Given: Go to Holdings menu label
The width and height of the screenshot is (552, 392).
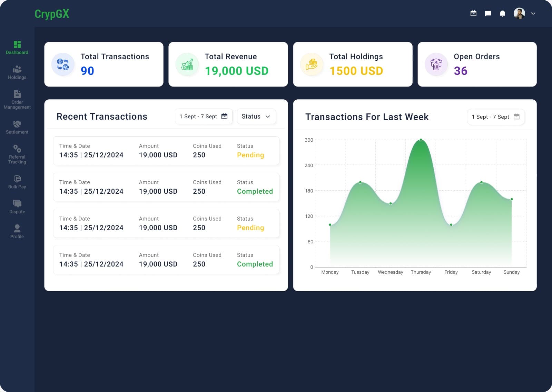Looking at the screenshot, I should click(x=17, y=77).
